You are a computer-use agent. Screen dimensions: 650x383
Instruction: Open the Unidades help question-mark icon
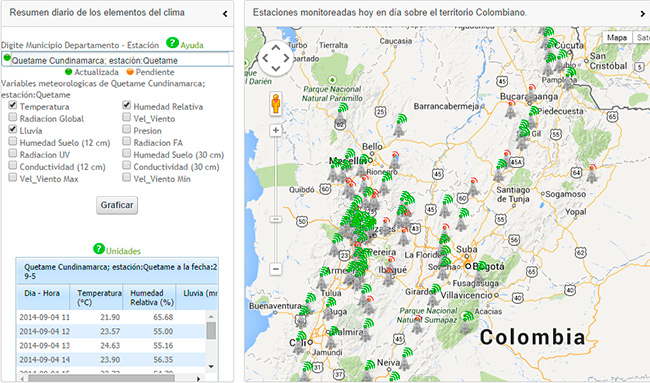99,249
